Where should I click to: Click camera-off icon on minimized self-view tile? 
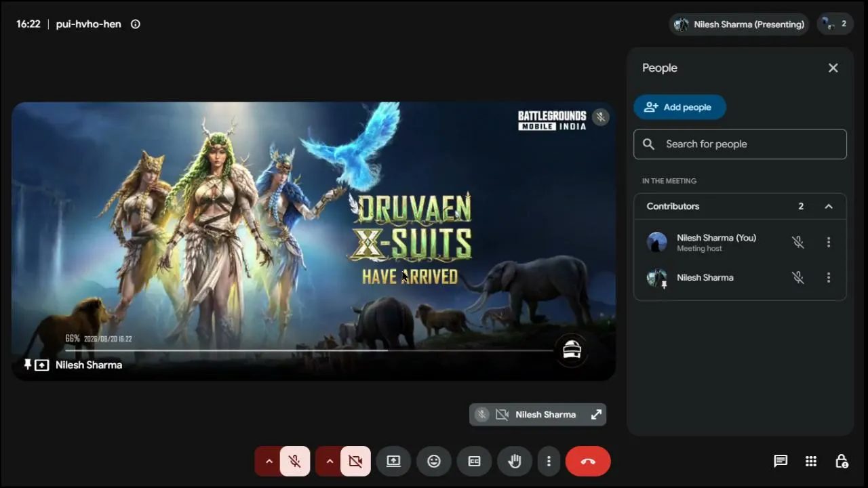(502, 415)
